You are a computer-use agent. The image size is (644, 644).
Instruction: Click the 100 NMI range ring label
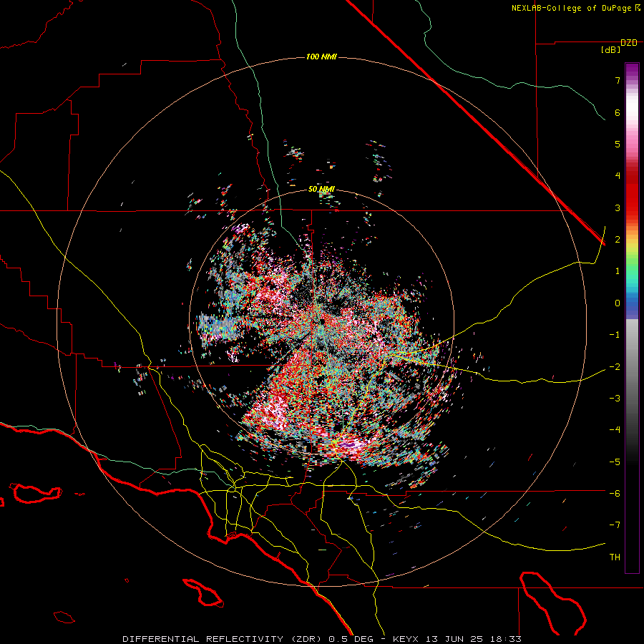(321, 57)
